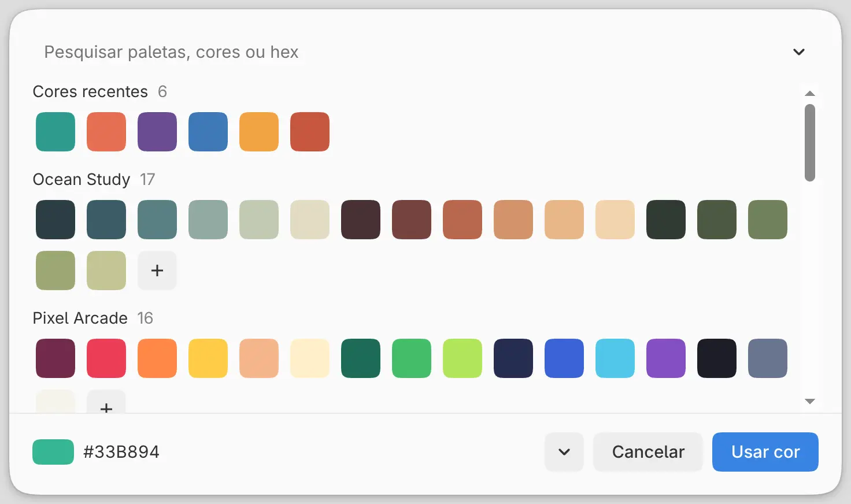Click the current color preview swatch #33B894

[x=53, y=452]
